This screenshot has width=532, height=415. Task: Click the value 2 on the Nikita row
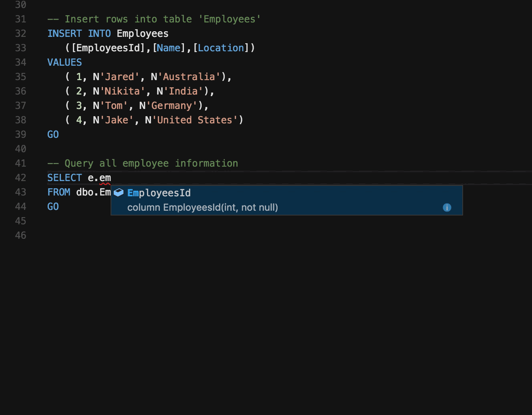(x=79, y=91)
